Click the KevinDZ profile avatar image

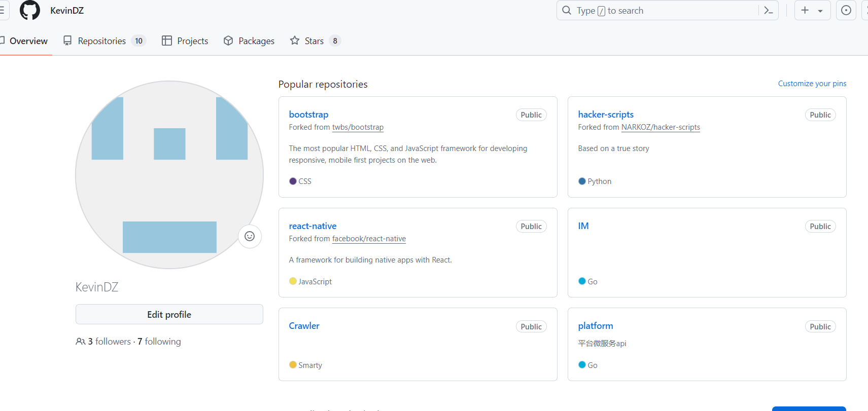[x=169, y=175]
